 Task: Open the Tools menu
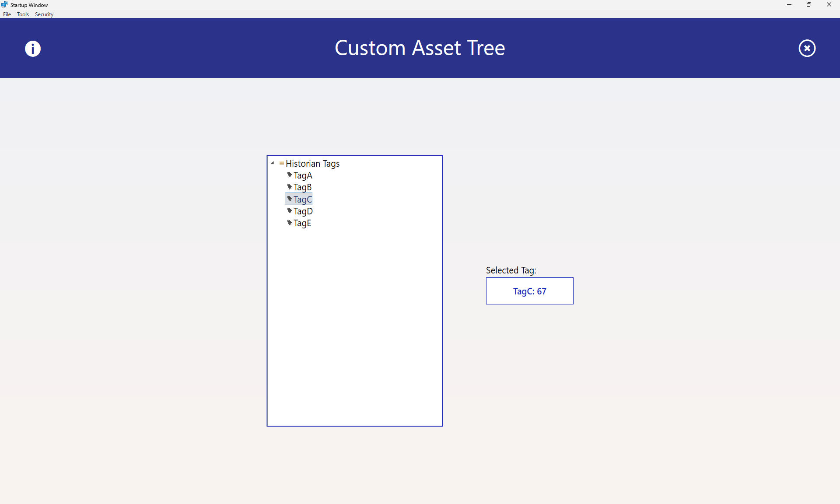pyautogui.click(x=23, y=14)
